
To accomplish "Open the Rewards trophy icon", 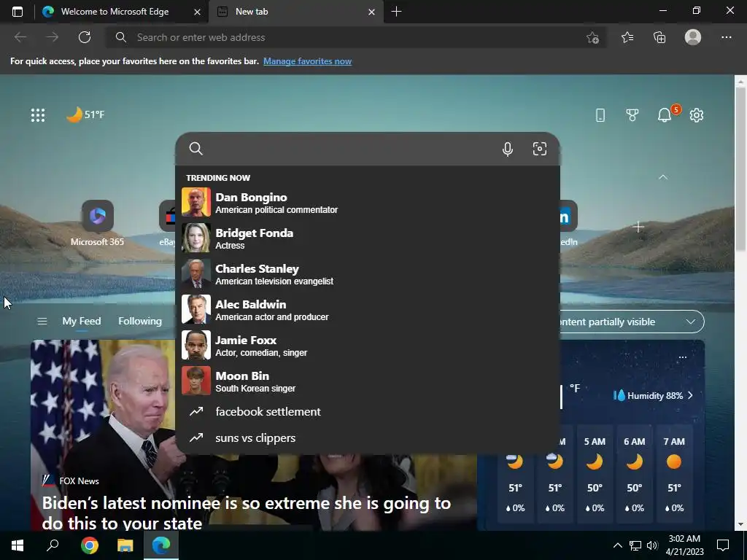I will pos(632,114).
